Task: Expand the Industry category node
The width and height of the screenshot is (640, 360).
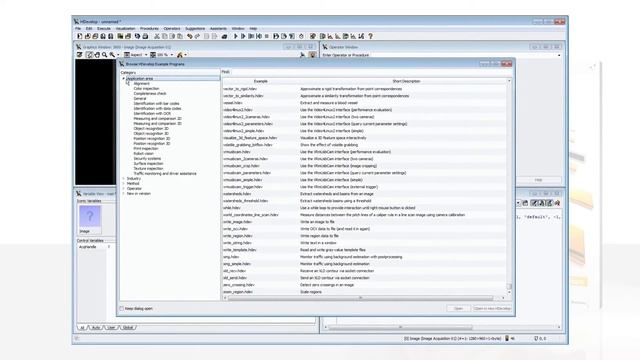Action: 124,178
